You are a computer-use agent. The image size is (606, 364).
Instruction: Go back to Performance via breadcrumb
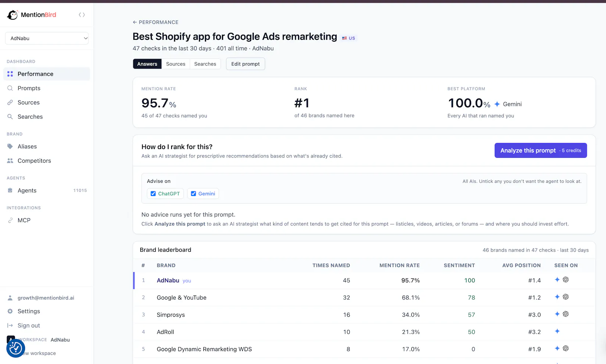click(156, 22)
